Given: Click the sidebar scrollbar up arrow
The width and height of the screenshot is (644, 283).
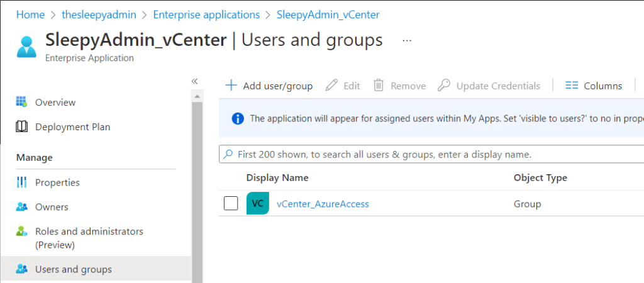Looking at the screenshot, I should [196, 96].
